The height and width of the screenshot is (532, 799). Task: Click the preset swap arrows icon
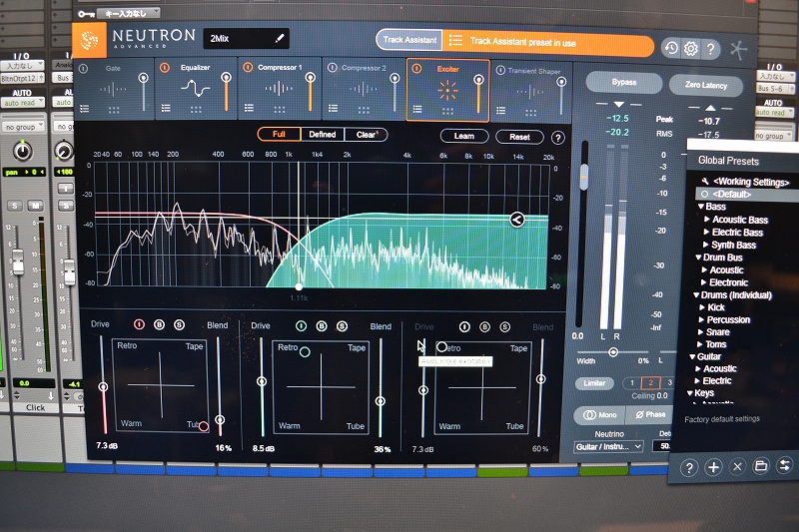click(x=785, y=465)
